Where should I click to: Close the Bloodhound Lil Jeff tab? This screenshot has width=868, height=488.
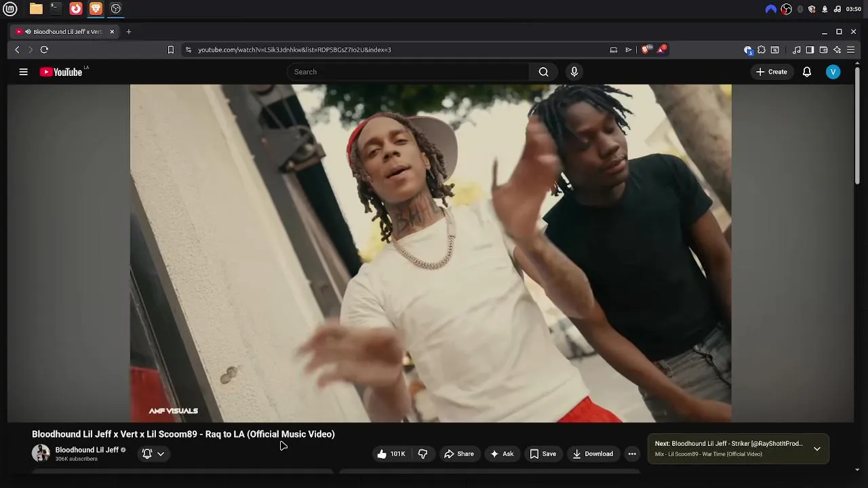point(112,31)
